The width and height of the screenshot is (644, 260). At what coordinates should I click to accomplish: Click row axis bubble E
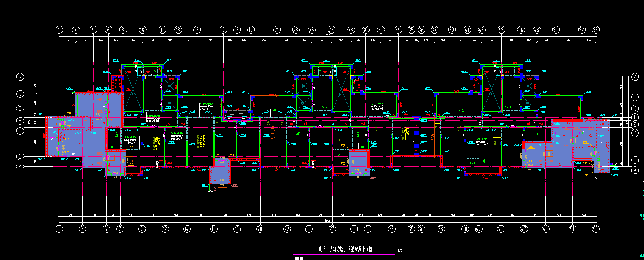coord(635,124)
